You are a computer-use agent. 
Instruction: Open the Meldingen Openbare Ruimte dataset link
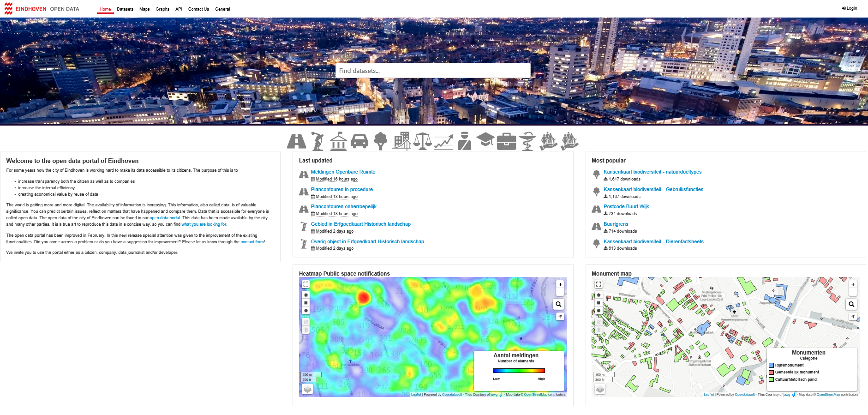click(x=343, y=172)
